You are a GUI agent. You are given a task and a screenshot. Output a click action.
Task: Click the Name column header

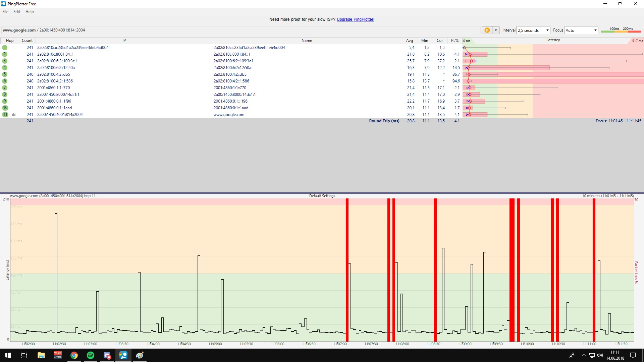307,41
